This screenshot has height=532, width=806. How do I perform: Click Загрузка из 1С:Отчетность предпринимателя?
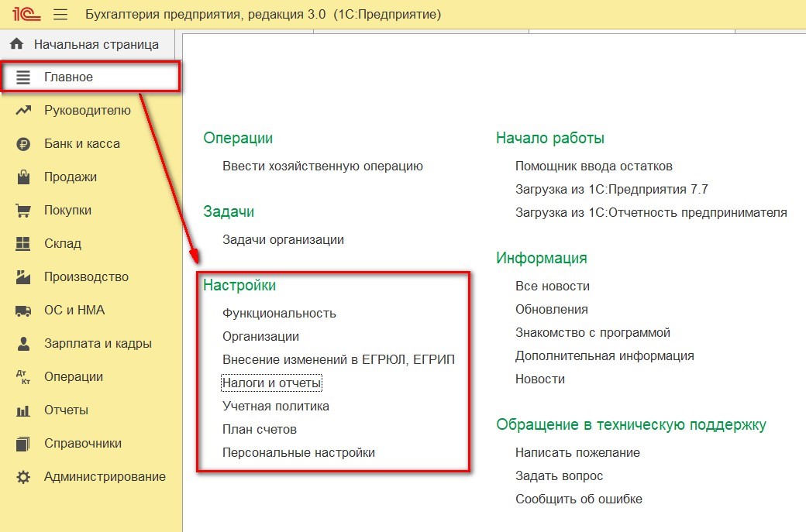pos(651,213)
